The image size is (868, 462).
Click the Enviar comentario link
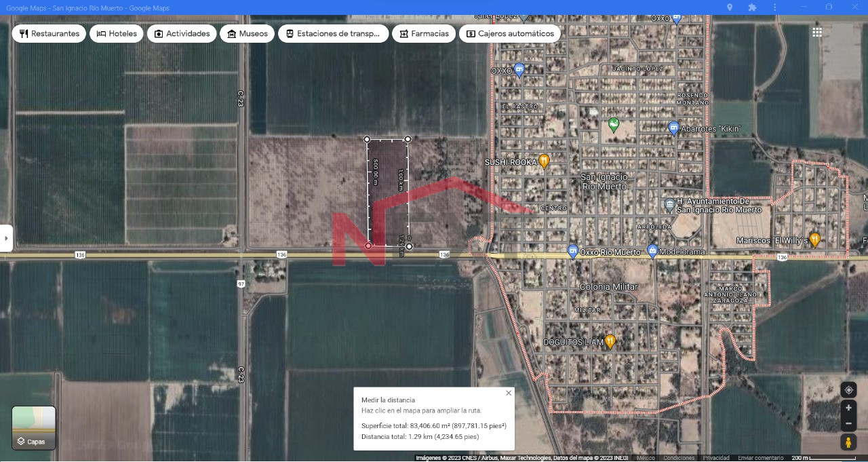pyautogui.click(x=760, y=458)
